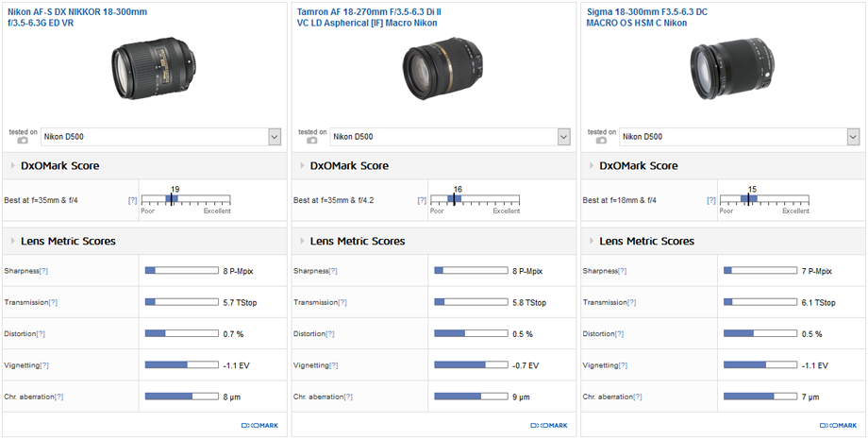Click Distortion [?] help in Tamron panel
Viewport: 868px width, 439px height.
[x=330, y=334]
